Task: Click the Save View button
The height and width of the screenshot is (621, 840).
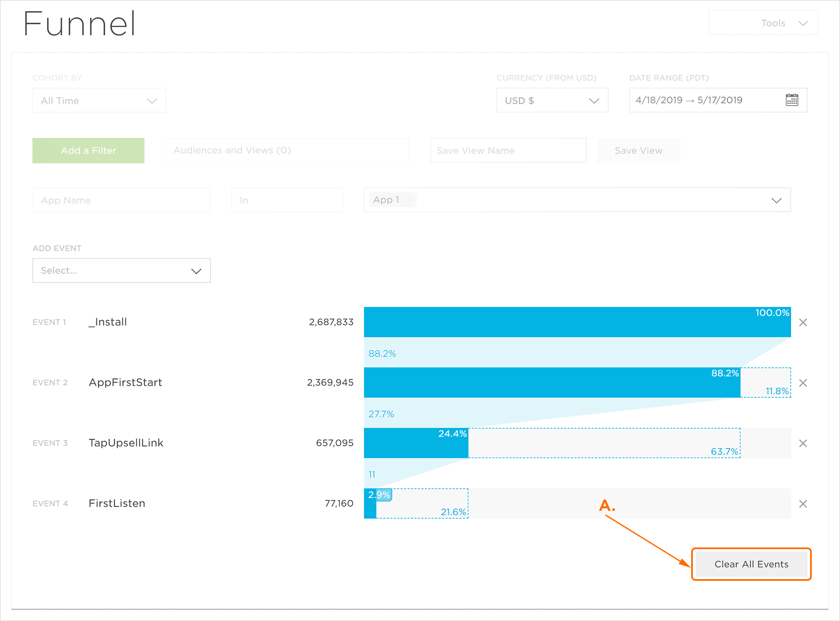Action: (x=638, y=151)
